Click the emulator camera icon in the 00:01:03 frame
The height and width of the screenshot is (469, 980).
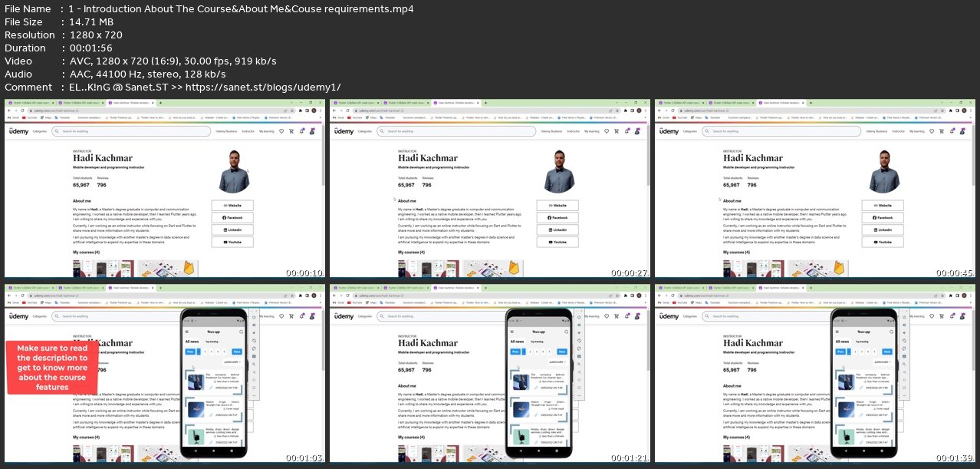(254, 357)
